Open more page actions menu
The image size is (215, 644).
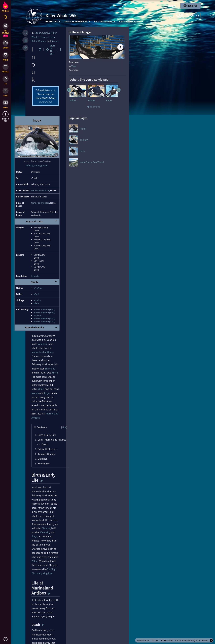61,50
